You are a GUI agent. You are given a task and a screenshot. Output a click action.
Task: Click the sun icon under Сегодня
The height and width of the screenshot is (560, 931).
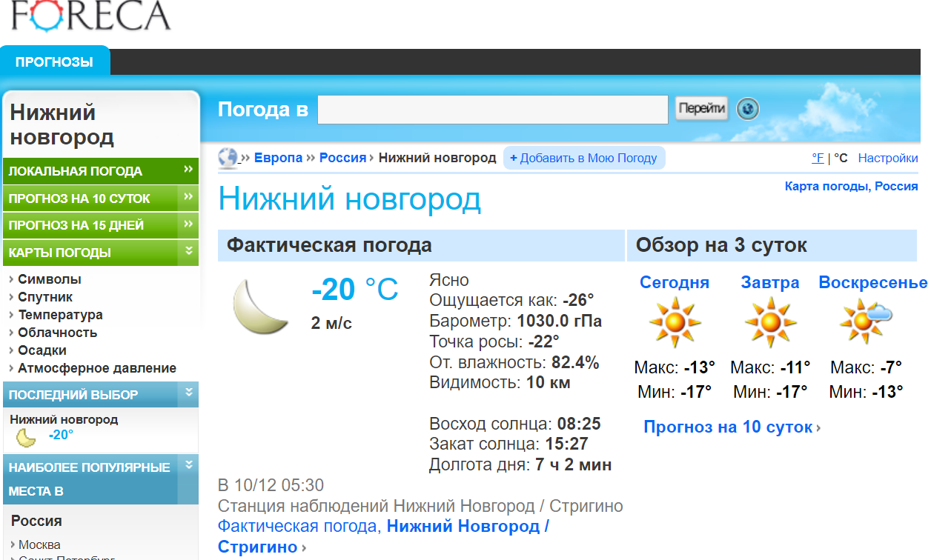(675, 322)
